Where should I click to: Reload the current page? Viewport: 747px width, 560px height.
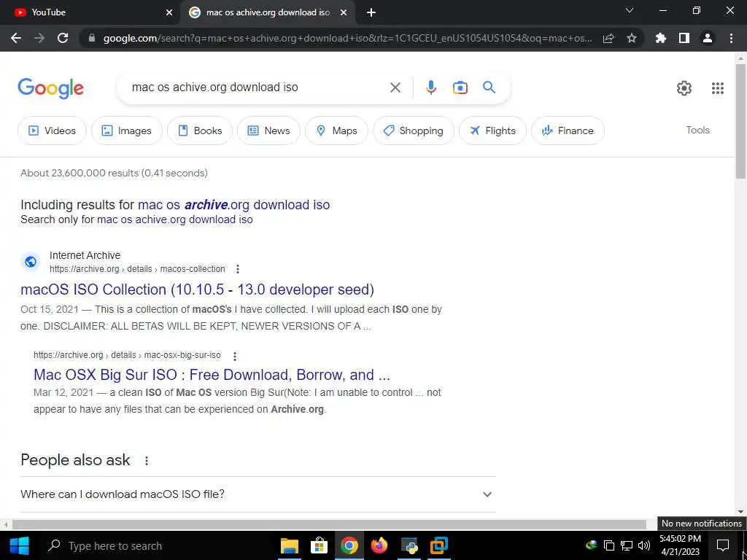point(63,38)
